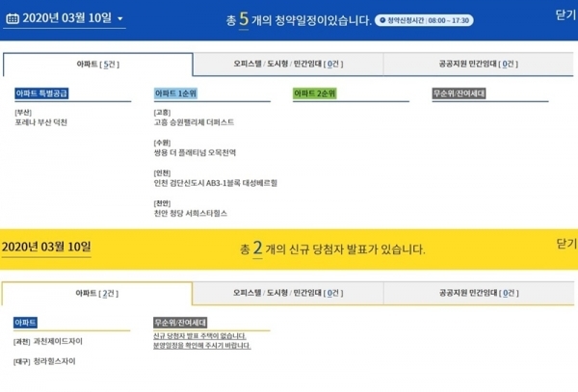Click the [인천] region tag
This screenshot has width=578, height=392.
pos(162,172)
